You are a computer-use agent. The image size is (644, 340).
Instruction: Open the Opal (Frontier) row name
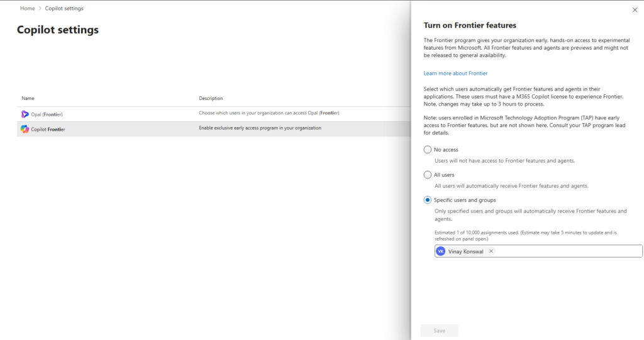tap(47, 114)
